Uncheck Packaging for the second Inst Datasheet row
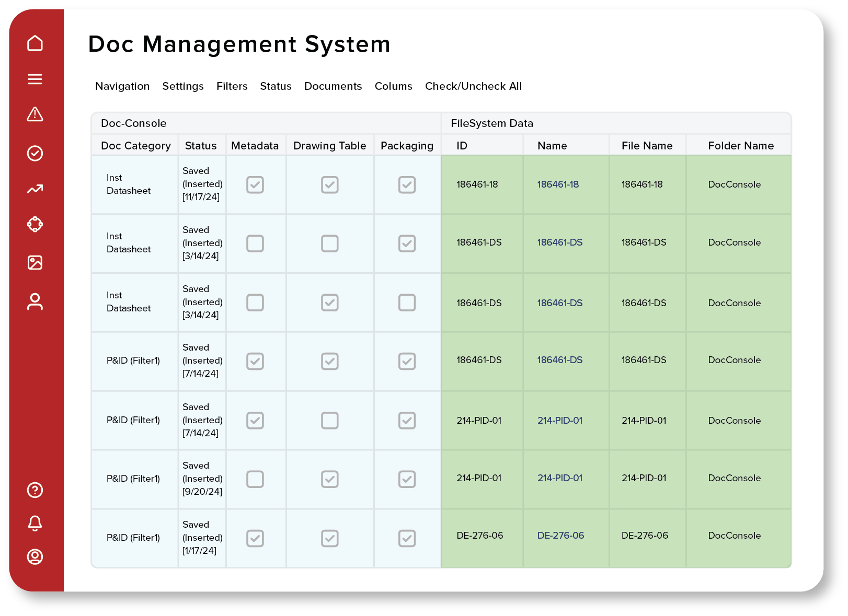The width and height of the screenshot is (848, 616). pyautogui.click(x=407, y=243)
